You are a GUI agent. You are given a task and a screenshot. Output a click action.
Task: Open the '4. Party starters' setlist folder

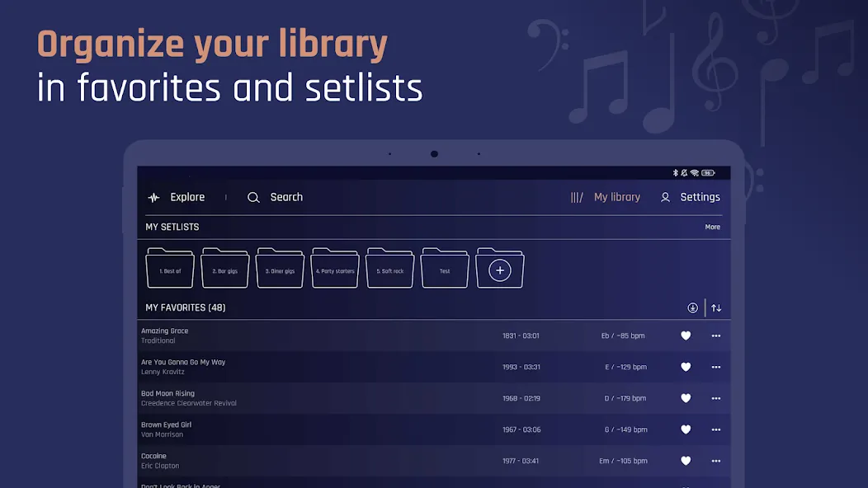point(335,269)
